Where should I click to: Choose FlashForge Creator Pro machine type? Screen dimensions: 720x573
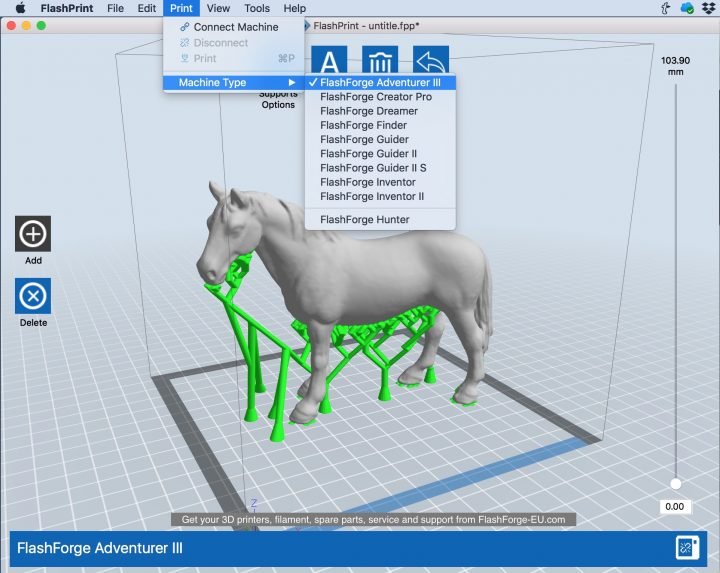click(x=376, y=97)
